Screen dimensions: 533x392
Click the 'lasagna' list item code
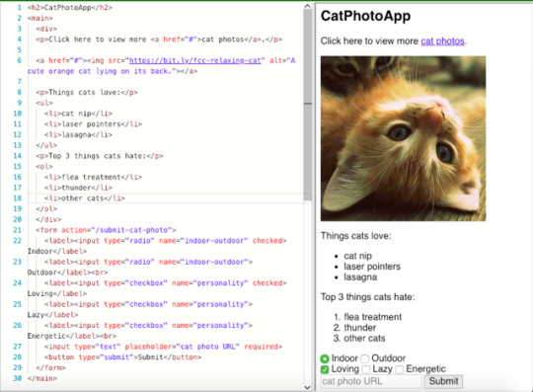pyautogui.click(x=78, y=134)
